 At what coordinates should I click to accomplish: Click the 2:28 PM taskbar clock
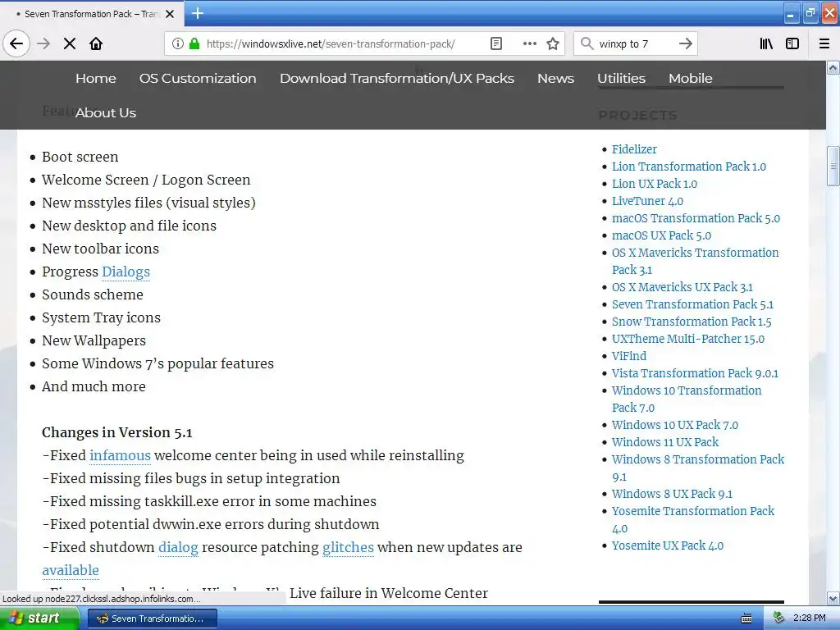pos(809,618)
